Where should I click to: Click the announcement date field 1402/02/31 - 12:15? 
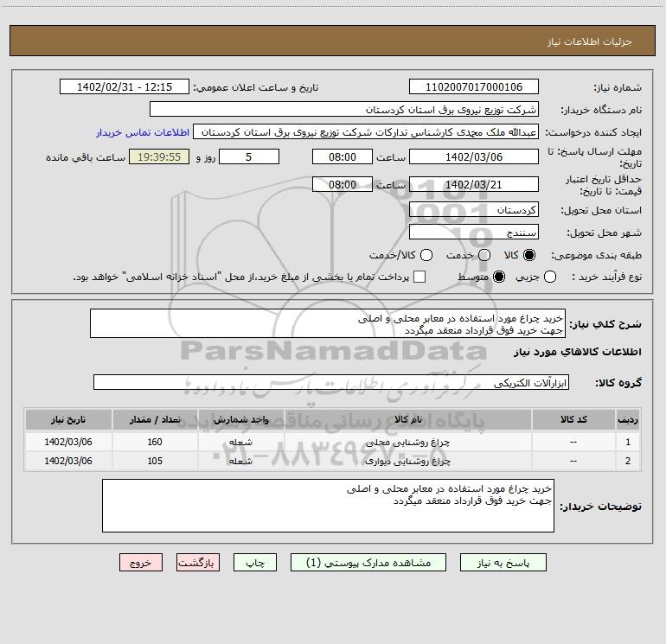(x=125, y=86)
